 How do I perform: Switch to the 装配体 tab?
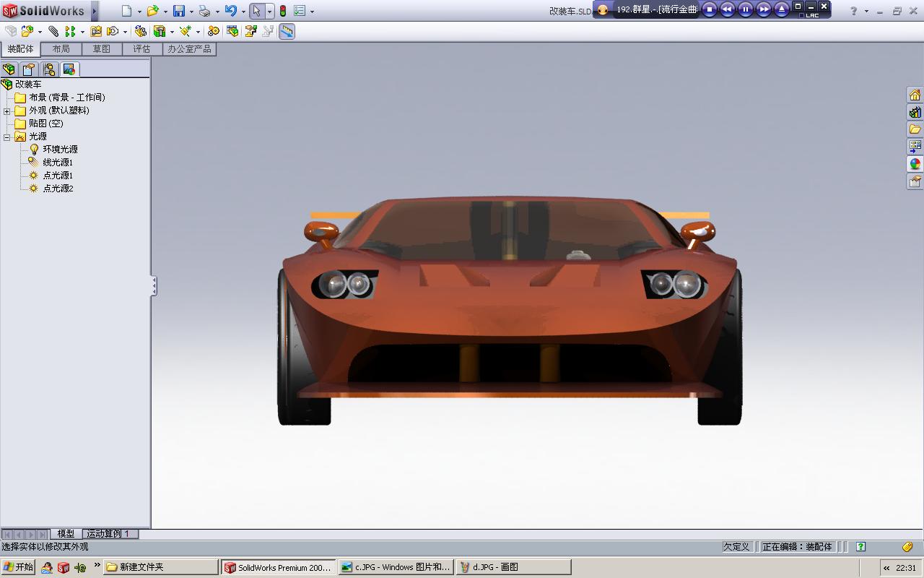click(x=20, y=49)
